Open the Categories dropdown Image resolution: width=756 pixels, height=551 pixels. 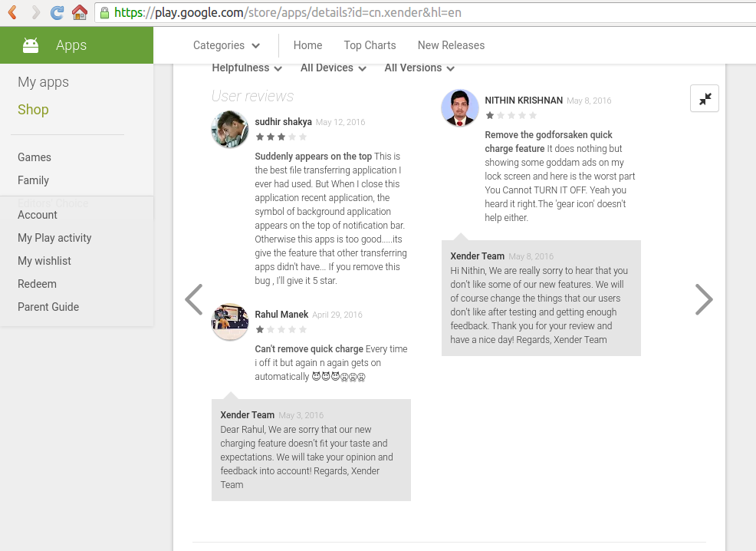[226, 45]
